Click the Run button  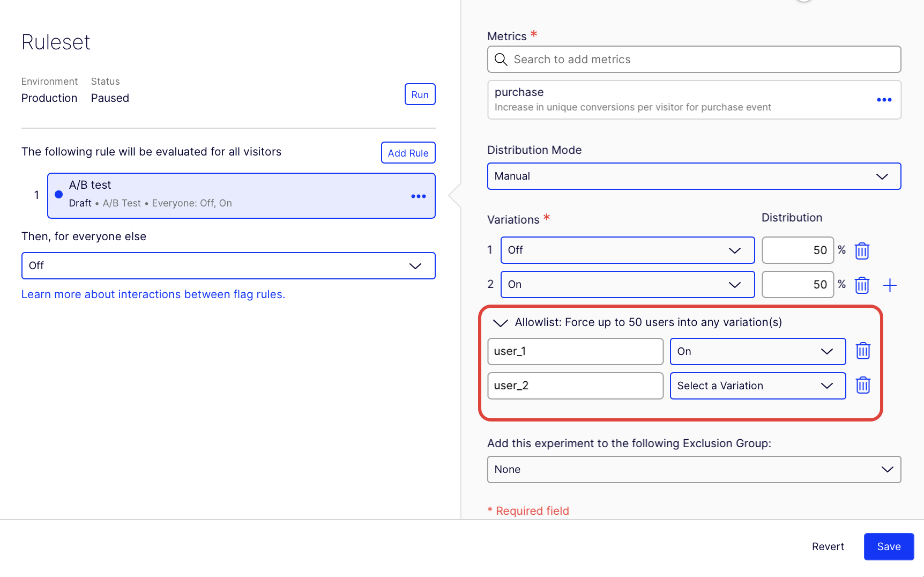[420, 94]
